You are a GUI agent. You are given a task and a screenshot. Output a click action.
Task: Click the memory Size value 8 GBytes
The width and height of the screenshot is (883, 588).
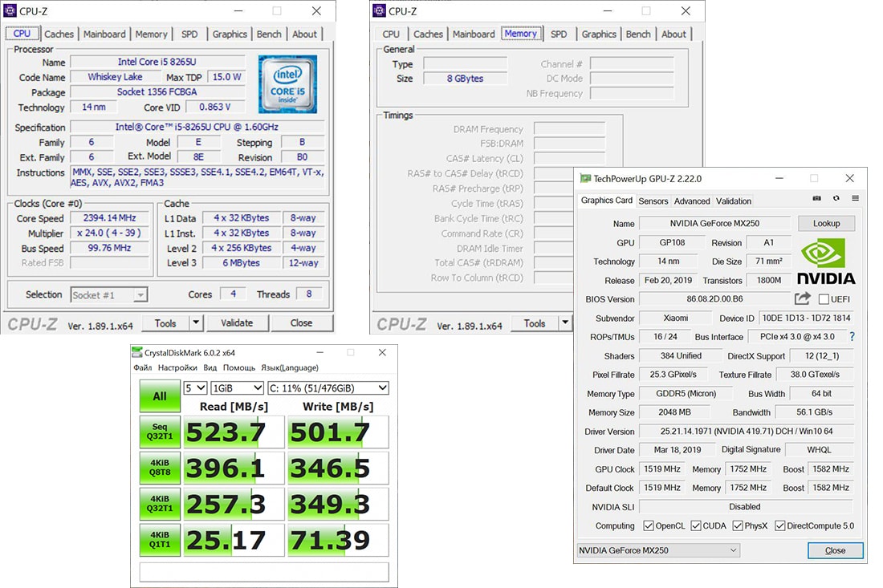coord(465,78)
